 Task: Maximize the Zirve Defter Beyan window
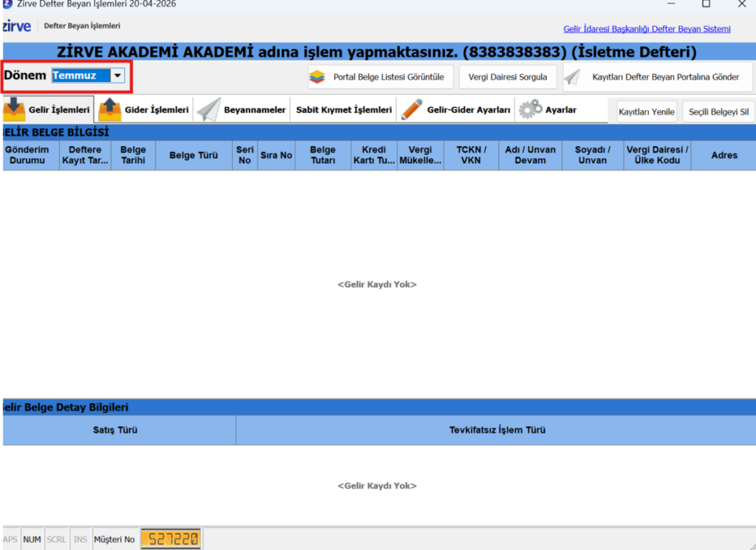pos(706,4)
